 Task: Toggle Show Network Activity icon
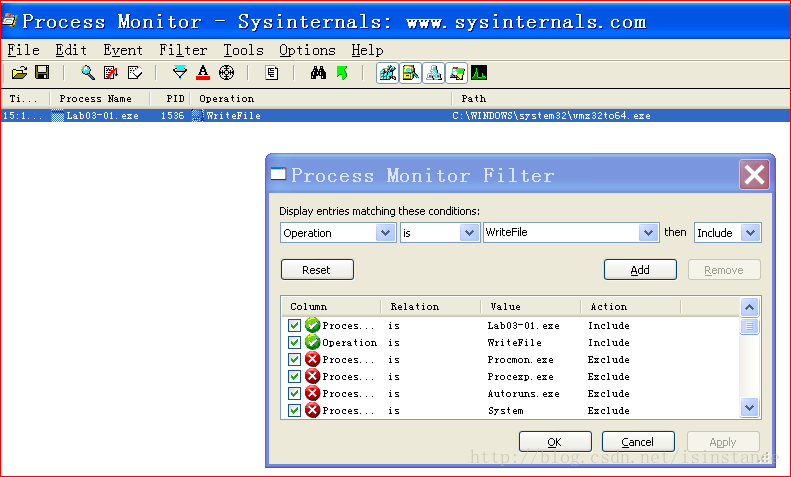pyautogui.click(x=434, y=73)
